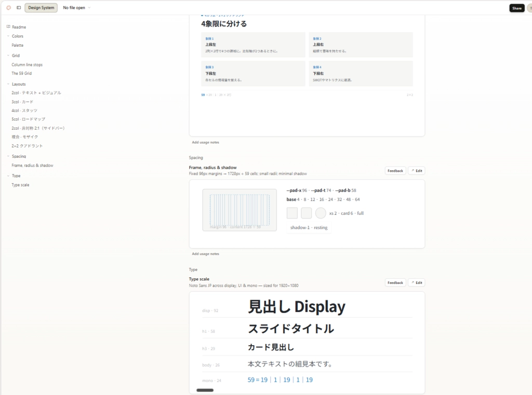Click the カード見出し sample text

point(271,347)
